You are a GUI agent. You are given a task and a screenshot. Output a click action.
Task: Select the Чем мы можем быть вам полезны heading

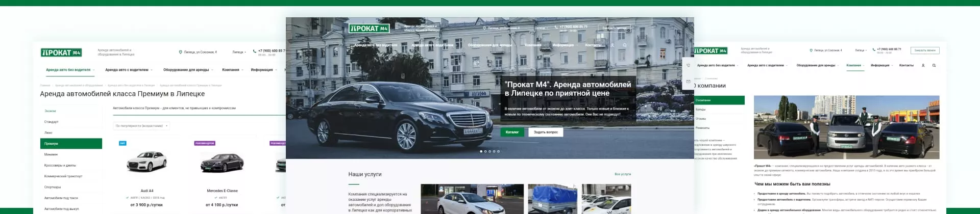[792, 184]
